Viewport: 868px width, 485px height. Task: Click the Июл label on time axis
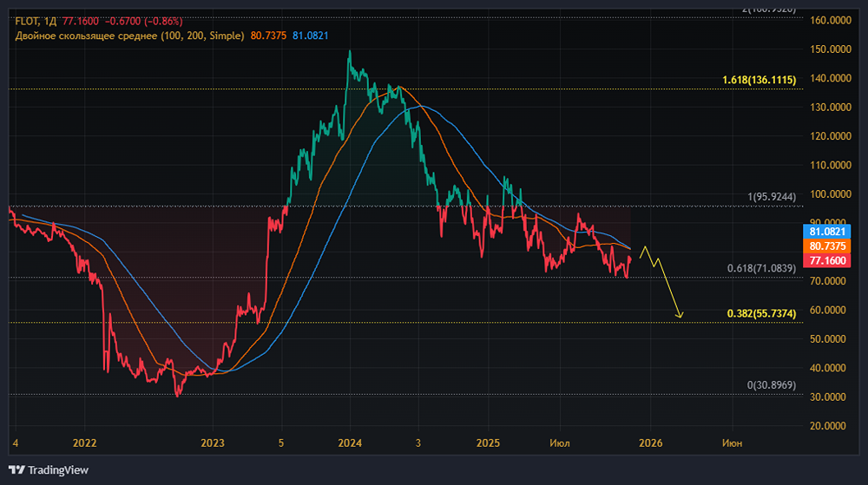pyautogui.click(x=560, y=443)
